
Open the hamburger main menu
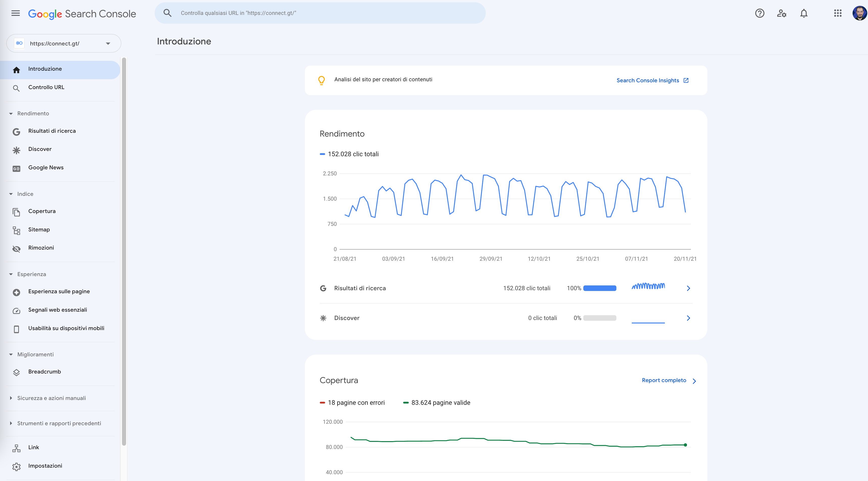tap(15, 13)
